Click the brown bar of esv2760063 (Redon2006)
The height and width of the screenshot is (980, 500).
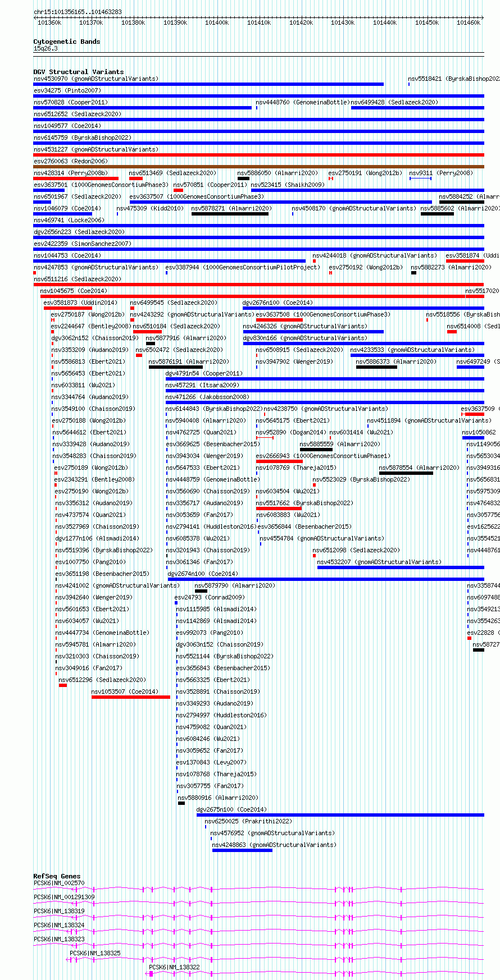coord(258,167)
